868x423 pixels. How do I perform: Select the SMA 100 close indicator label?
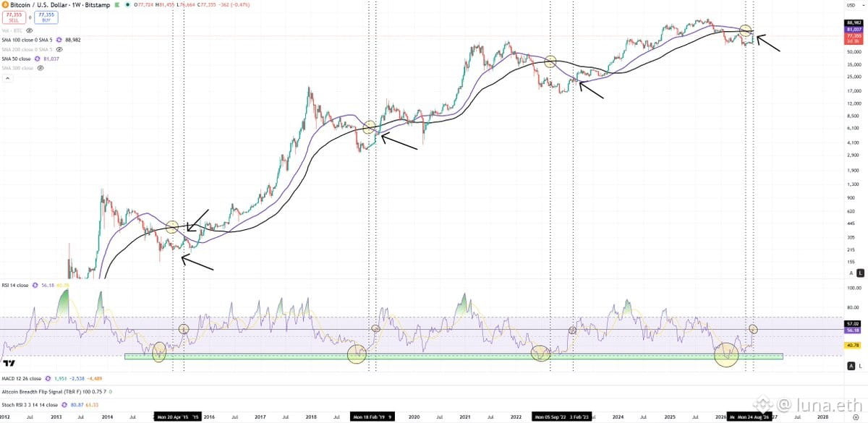tap(27, 40)
